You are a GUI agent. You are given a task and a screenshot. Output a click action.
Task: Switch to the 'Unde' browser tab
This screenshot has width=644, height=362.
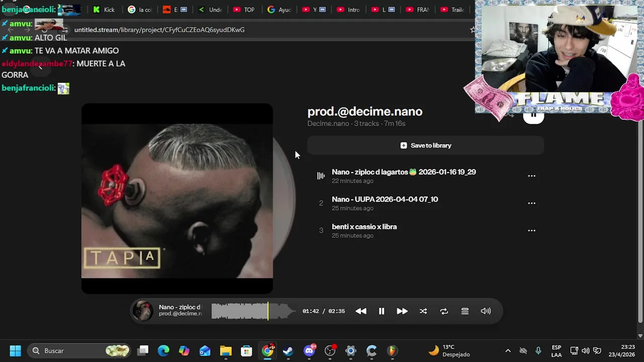pyautogui.click(x=210, y=10)
